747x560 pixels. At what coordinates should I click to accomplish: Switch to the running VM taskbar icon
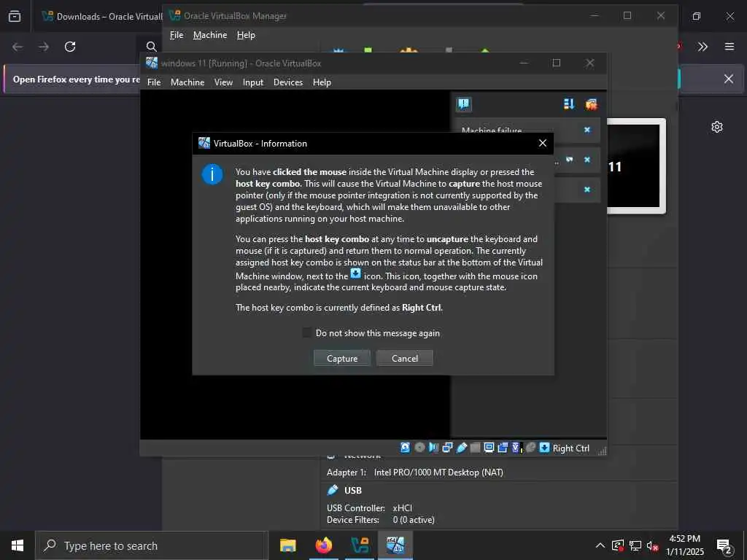point(395,545)
